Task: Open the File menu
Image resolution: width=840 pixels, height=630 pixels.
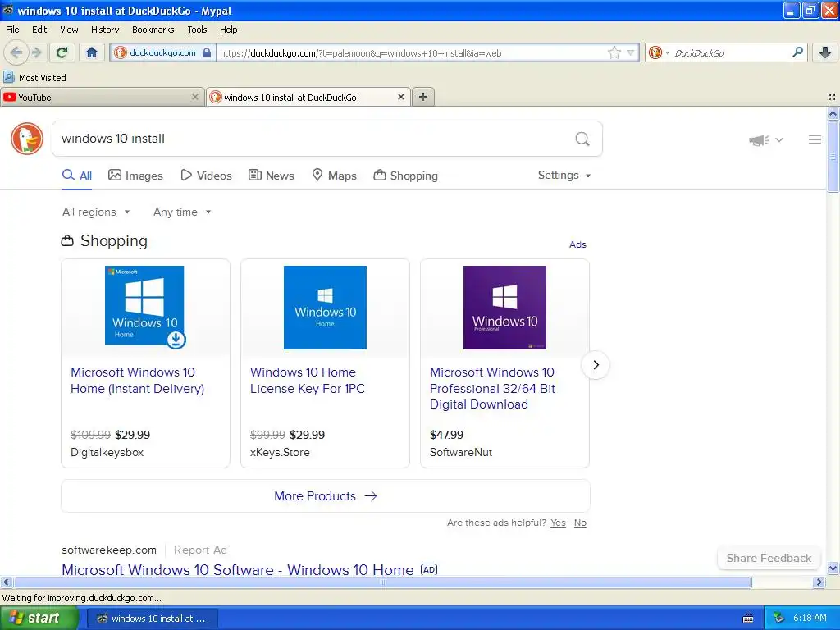Action: [x=12, y=30]
